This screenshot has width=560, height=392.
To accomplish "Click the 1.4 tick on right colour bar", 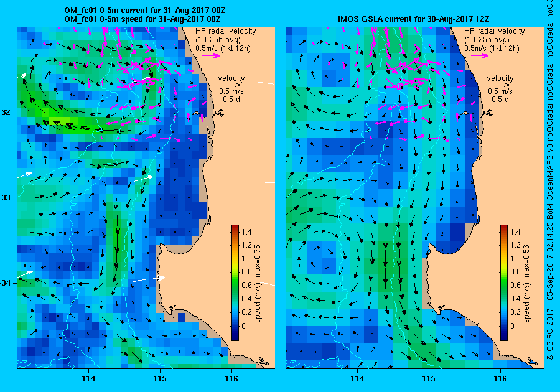I will pos(515,231).
